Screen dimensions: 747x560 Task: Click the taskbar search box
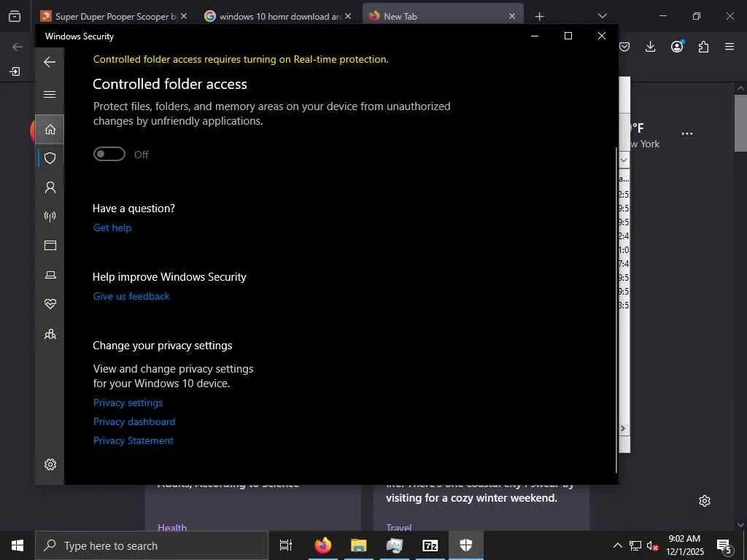point(152,545)
